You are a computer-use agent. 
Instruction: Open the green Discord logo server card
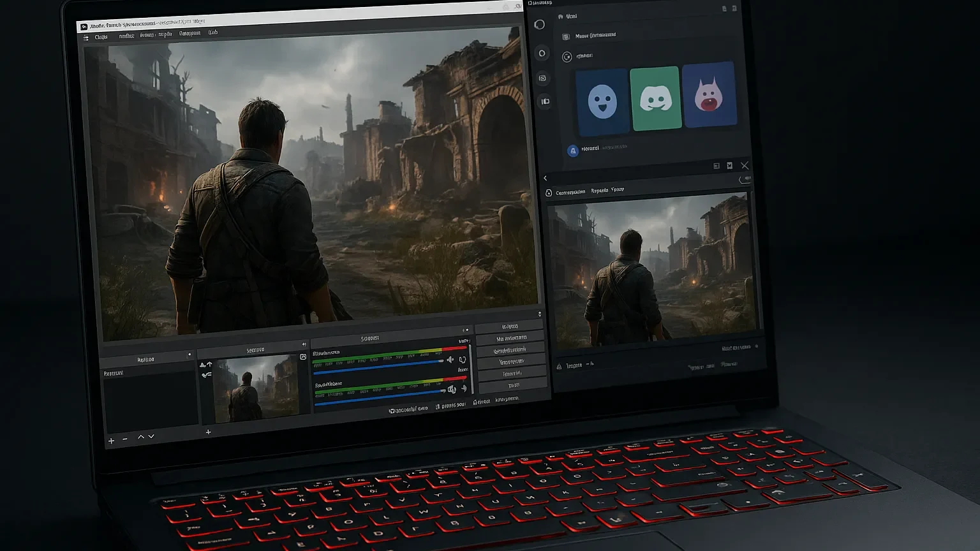tap(655, 98)
